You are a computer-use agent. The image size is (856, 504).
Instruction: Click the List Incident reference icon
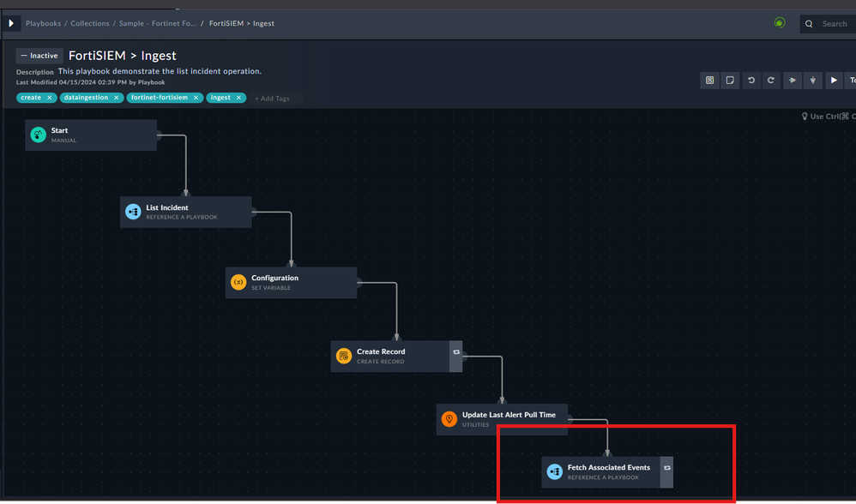[x=133, y=212]
